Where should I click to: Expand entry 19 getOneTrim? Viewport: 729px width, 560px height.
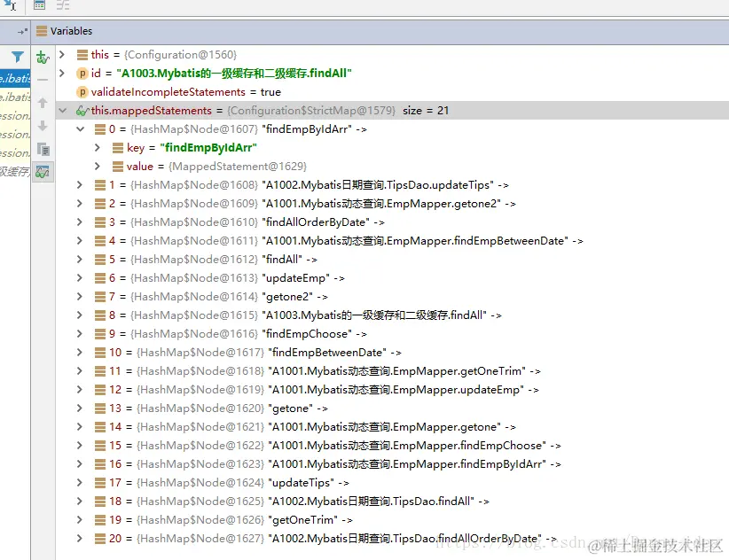80,519
